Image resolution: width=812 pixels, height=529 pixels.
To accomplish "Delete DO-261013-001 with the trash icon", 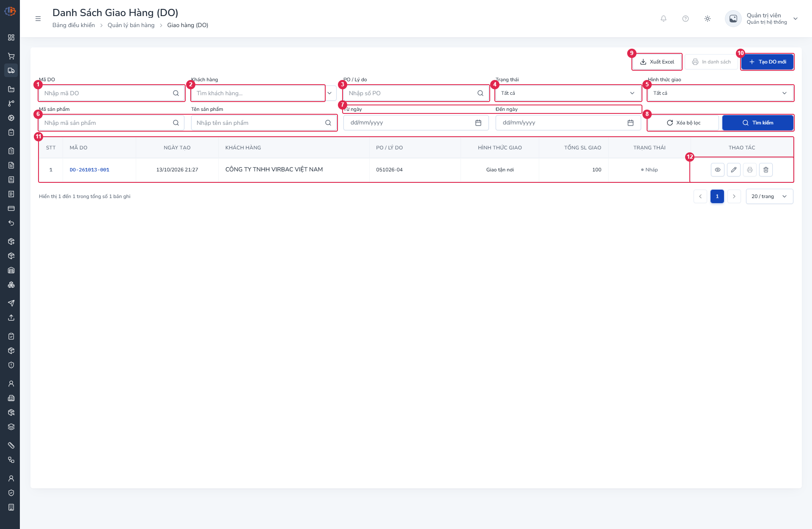I will [766, 170].
